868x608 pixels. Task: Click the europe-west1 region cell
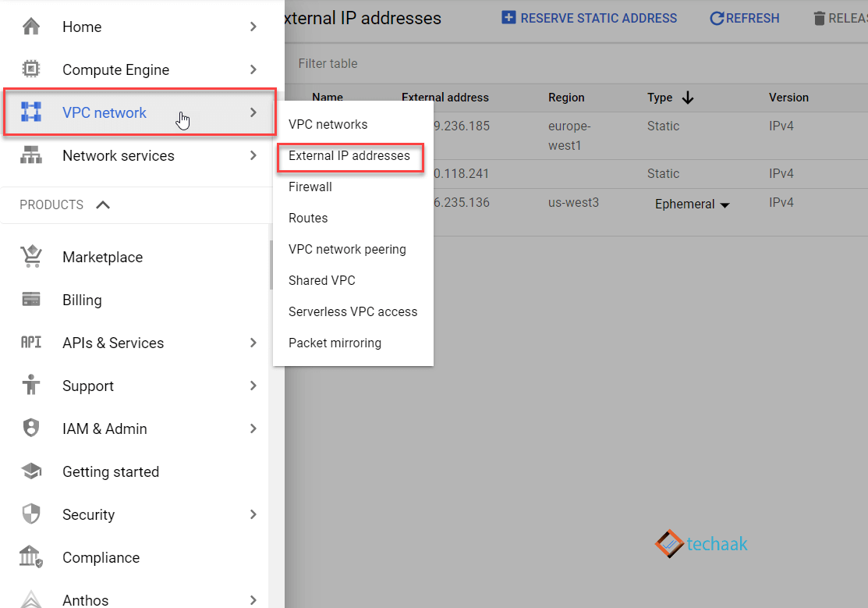[569, 135]
